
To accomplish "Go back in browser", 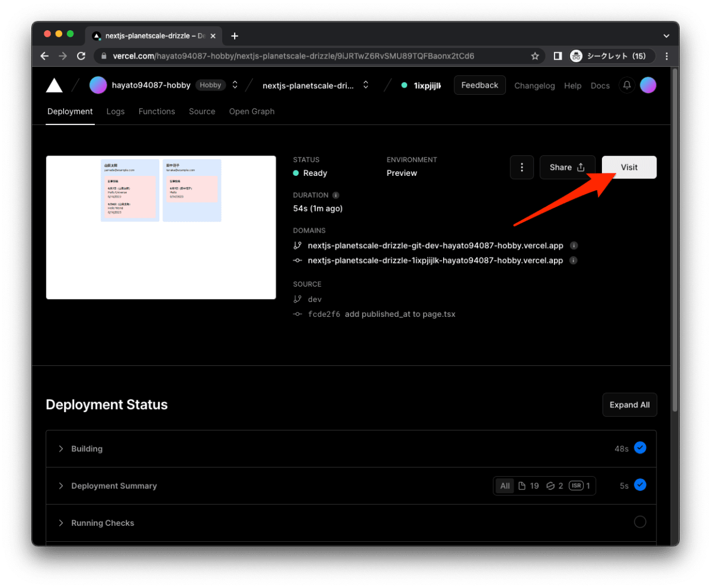I will [x=44, y=56].
